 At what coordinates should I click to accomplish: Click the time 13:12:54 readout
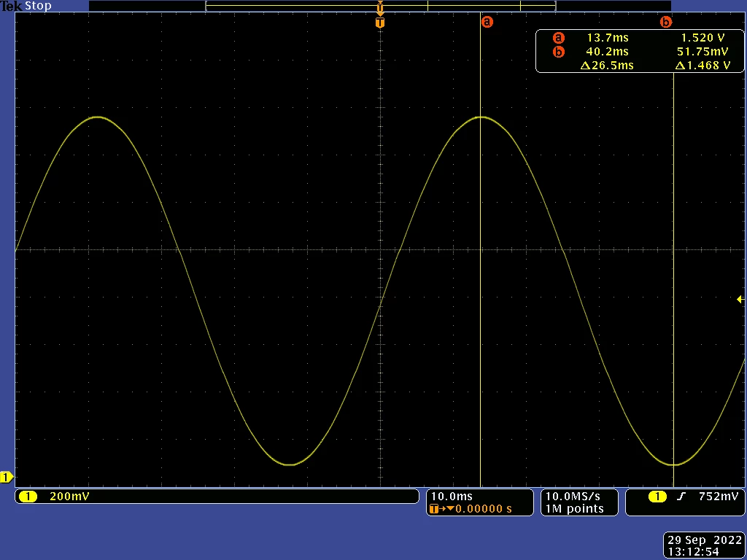tap(693, 552)
